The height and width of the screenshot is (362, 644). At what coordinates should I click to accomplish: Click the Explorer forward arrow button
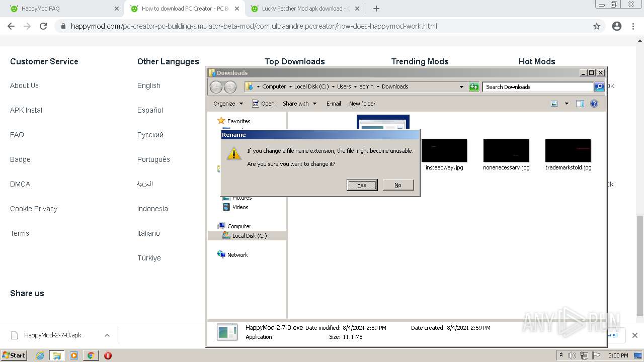230,87
